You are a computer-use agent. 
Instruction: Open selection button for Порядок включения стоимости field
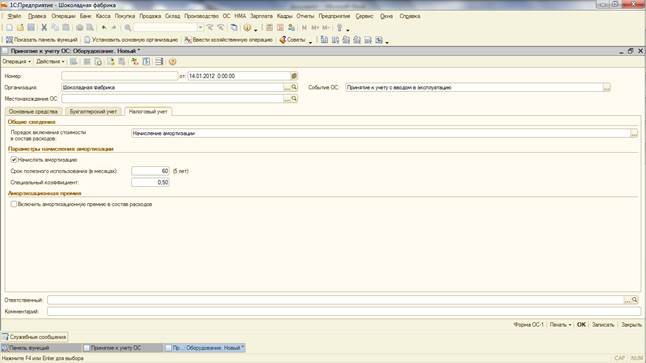tap(634, 133)
